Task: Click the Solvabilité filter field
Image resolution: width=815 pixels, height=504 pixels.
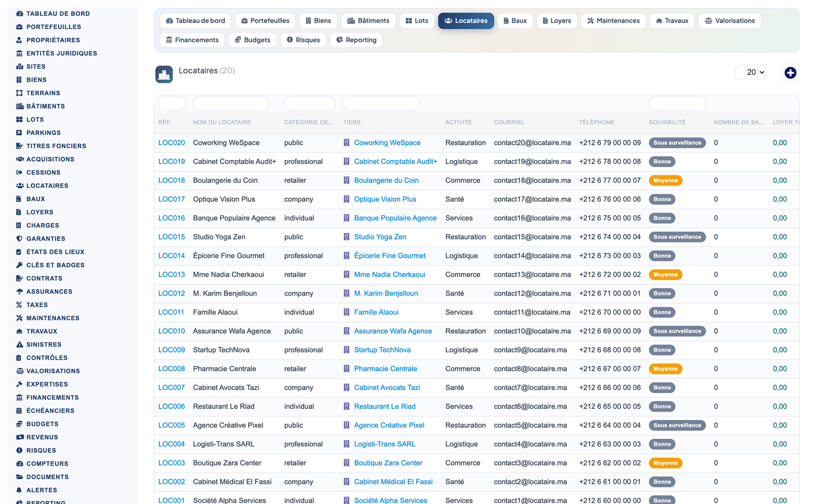Action: click(x=677, y=104)
